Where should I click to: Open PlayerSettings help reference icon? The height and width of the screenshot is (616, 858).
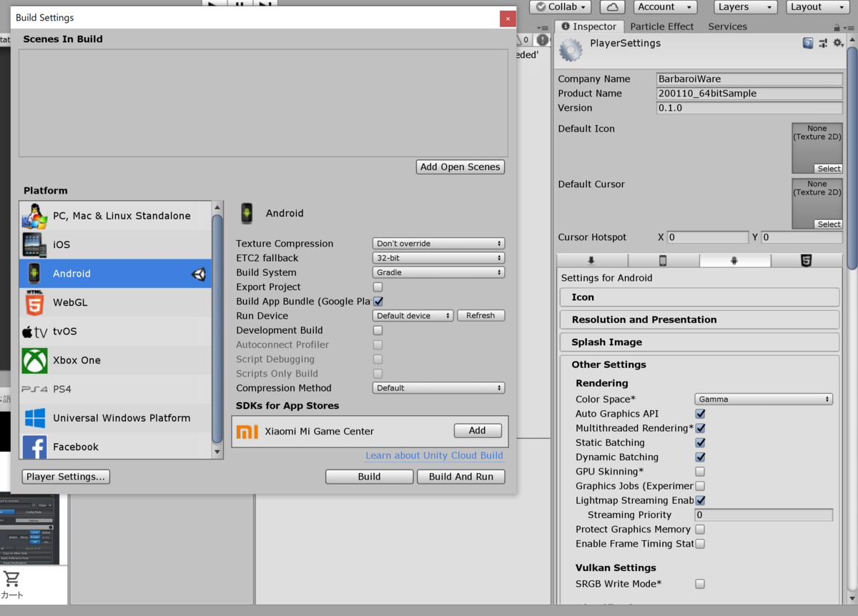[x=808, y=44]
